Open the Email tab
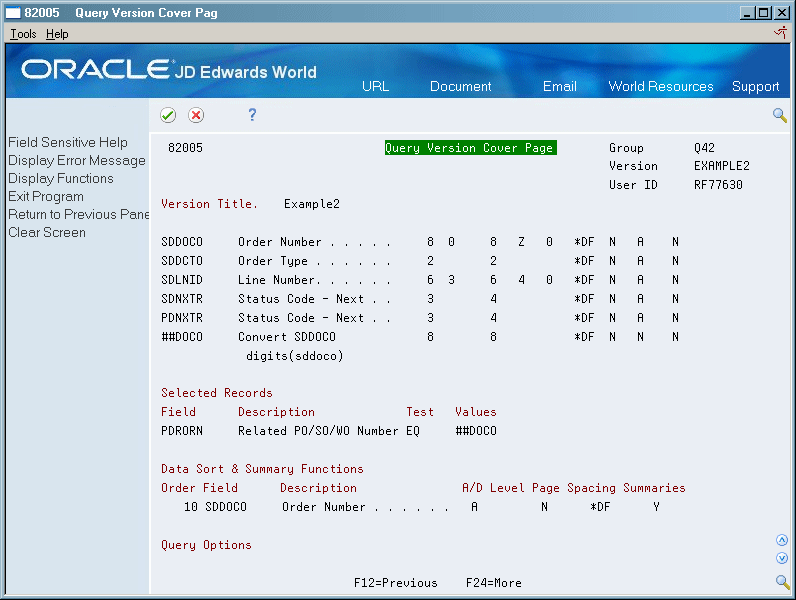The image size is (796, 600). tap(559, 86)
